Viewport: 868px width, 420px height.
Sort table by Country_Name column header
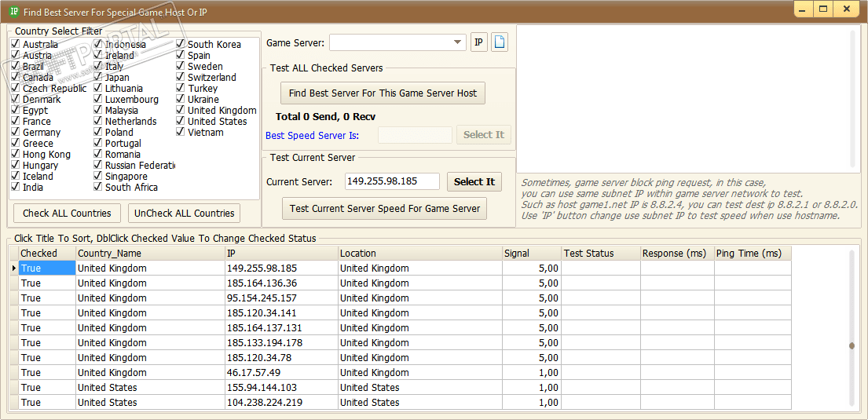150,254
